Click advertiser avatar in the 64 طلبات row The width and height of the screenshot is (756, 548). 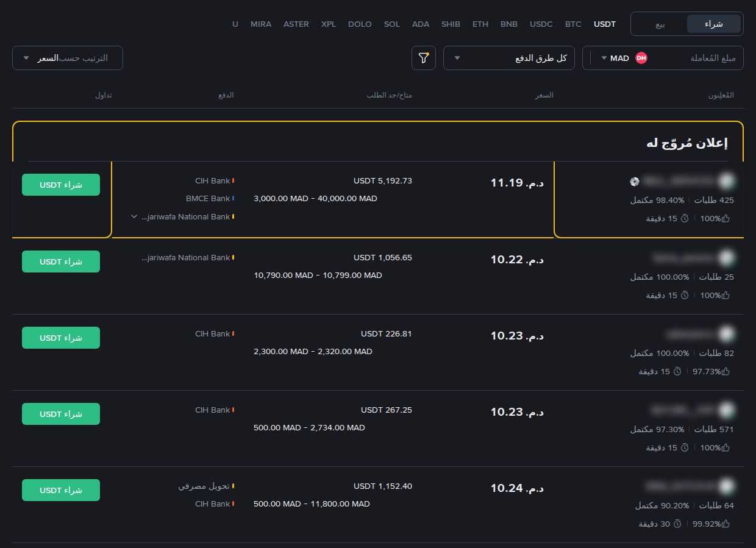click(726, 486)
